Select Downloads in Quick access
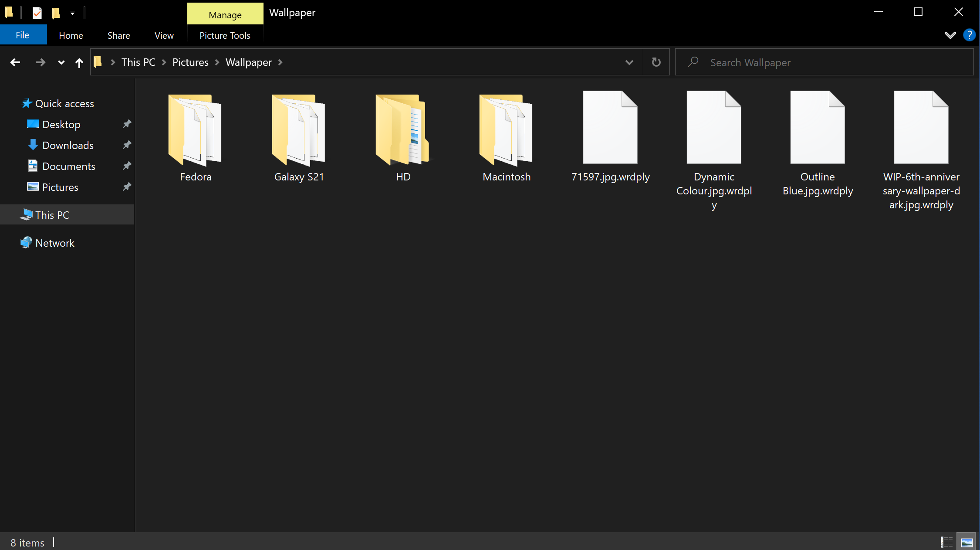 68,145
